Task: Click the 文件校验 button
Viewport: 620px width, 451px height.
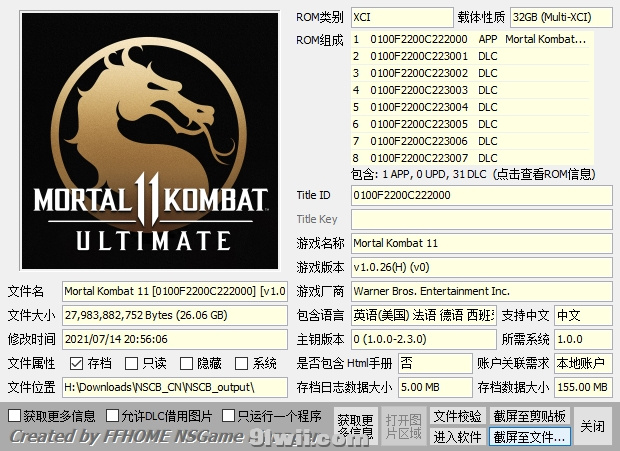Action: [458, 416]
